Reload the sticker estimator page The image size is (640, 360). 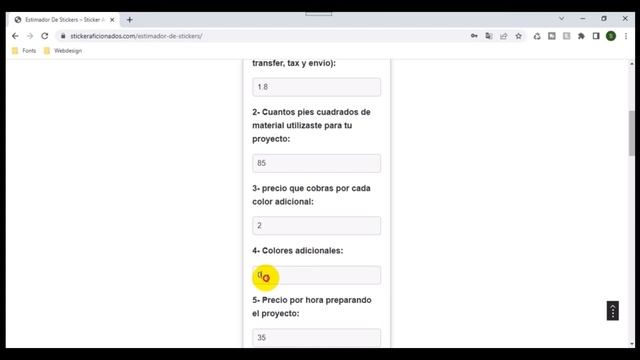coord(44,36)
